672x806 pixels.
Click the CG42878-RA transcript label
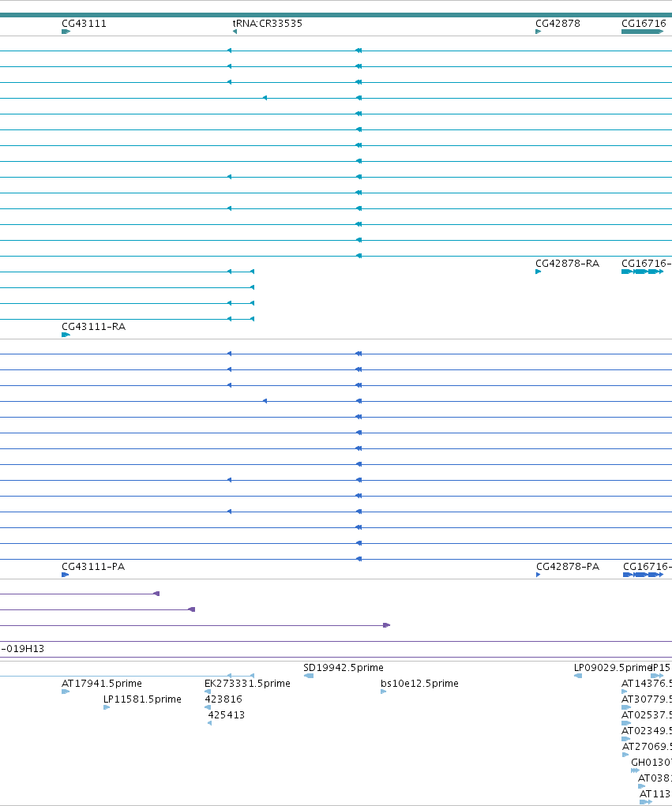(x=567, y=263)
